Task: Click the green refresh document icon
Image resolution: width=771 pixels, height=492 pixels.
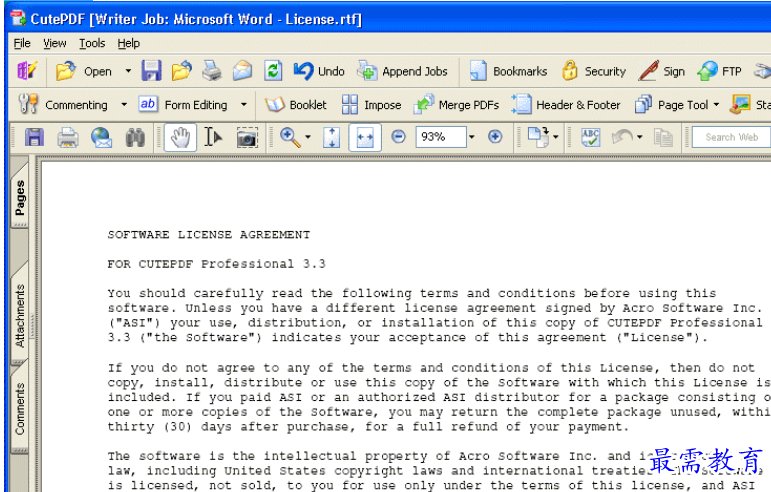Action: (273, 71)
